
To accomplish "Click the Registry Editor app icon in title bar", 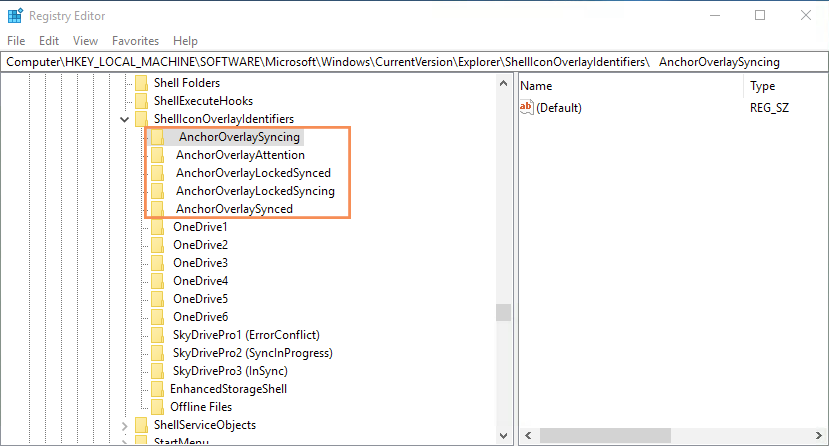I will (x=15, y=16).
